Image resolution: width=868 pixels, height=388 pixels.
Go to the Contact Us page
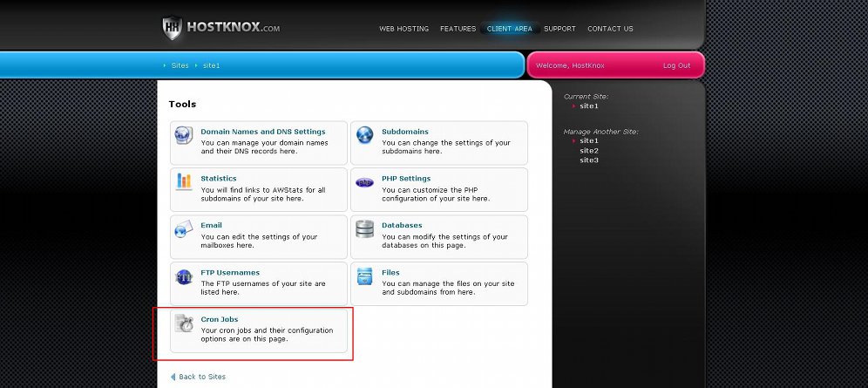pyautogui.click(x=610, y=29)
